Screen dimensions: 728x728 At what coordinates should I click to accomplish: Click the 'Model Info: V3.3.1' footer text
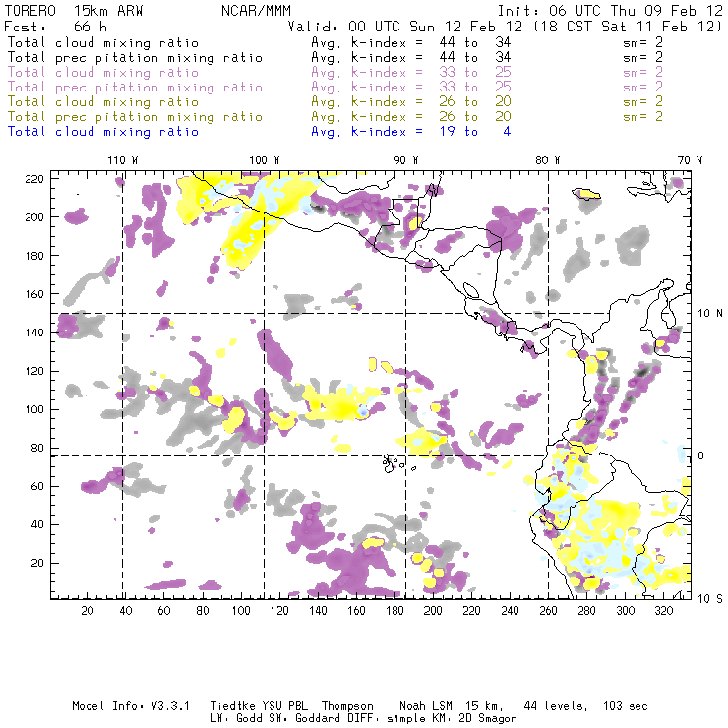pos(131,706)
